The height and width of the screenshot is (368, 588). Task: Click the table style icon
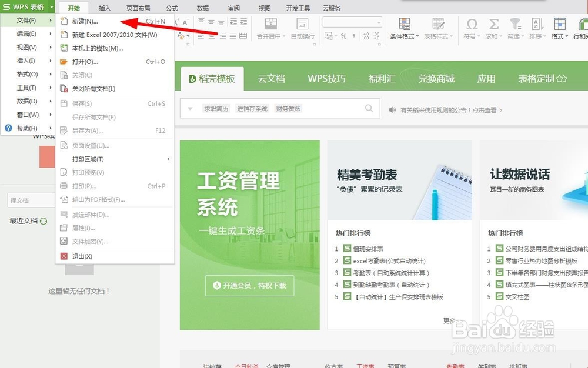click(x=438, y=24)
